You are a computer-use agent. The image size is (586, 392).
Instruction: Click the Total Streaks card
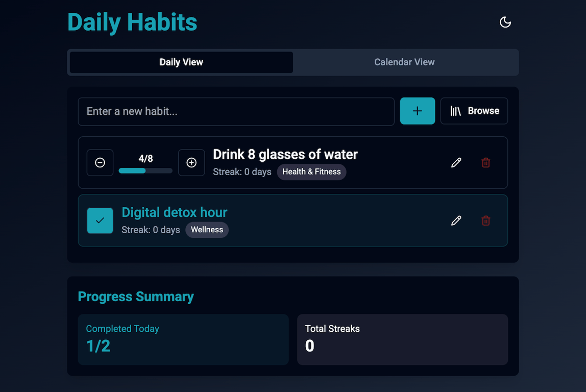click(402, 339)
